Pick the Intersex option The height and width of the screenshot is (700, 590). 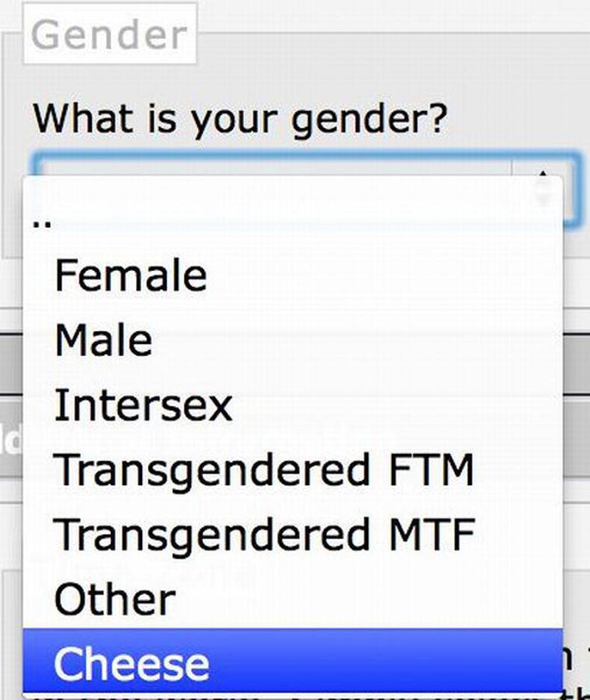pos(143,406)
